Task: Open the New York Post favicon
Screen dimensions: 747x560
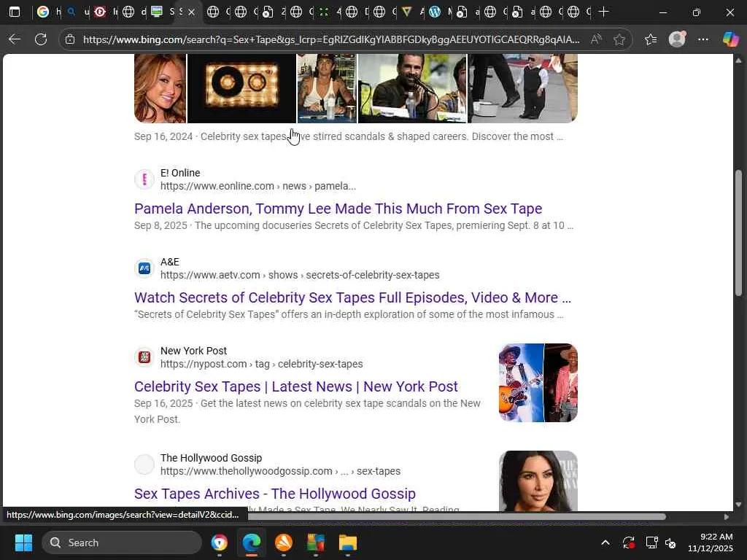Action: (144, 357)
